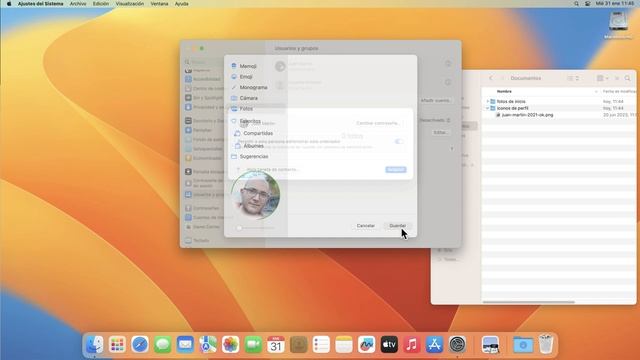
Task: Open the Ventana menu
Action: (159, 4)
